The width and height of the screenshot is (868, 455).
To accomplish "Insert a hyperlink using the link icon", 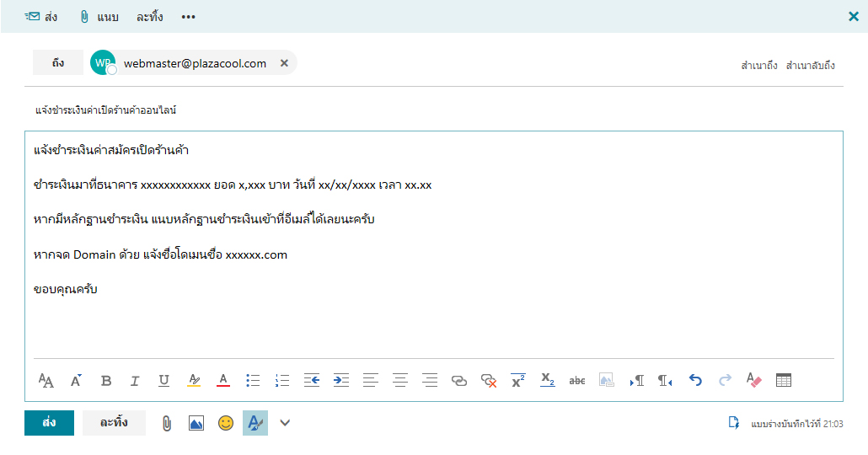I will coord(459,381).
